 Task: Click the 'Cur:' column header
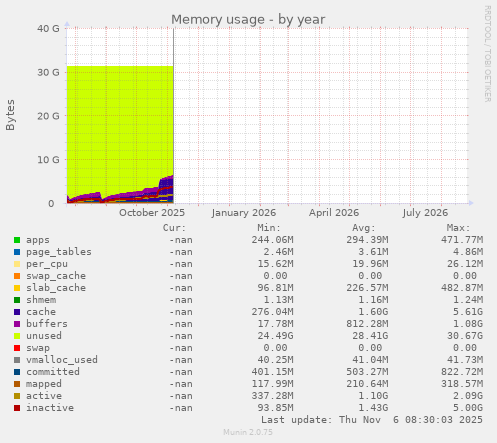[174, 228]
